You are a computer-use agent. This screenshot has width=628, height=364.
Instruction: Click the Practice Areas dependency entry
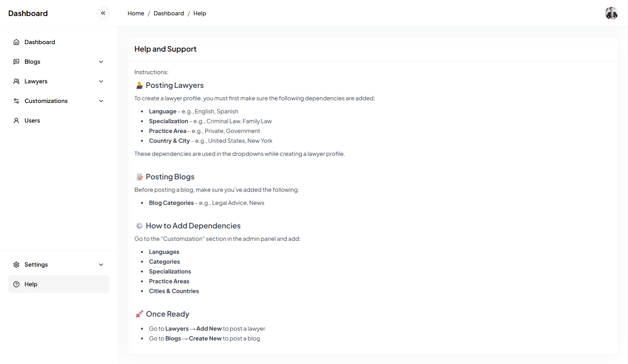[x=169, y=281]
